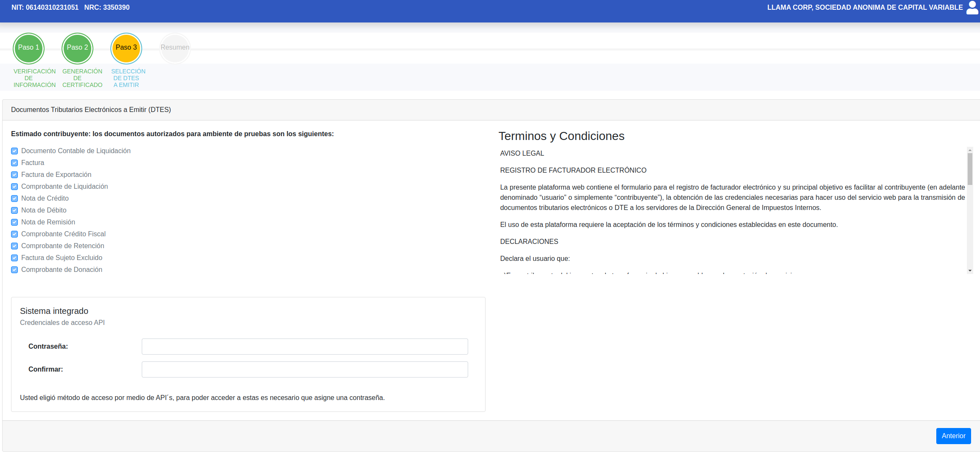Click the NRC: 3350390 text

[107, 7]
